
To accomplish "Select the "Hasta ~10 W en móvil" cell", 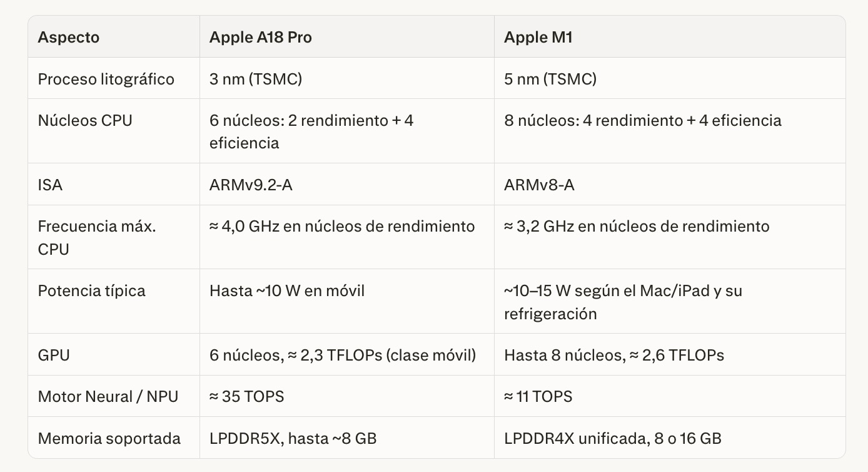I will coord(287,290).
